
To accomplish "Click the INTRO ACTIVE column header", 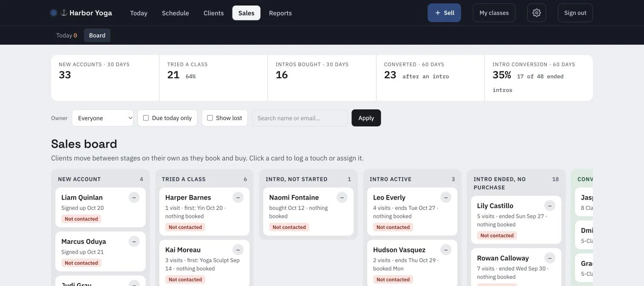I will [x=391, y=179].
